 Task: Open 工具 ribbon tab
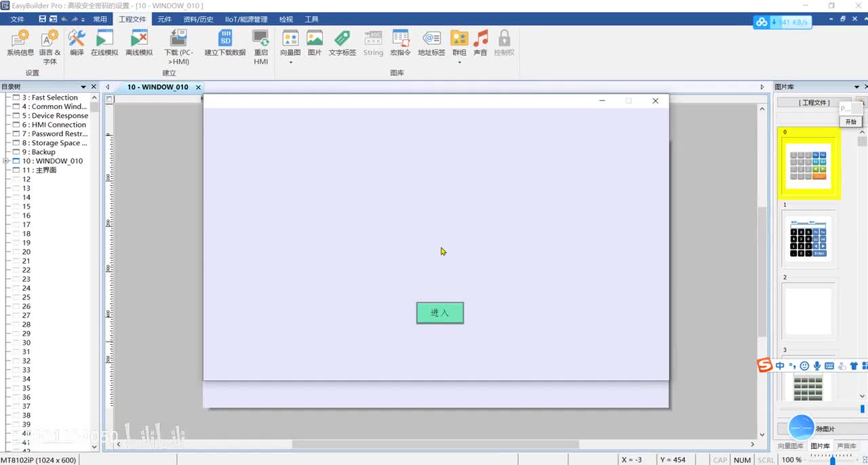[312, 20]
